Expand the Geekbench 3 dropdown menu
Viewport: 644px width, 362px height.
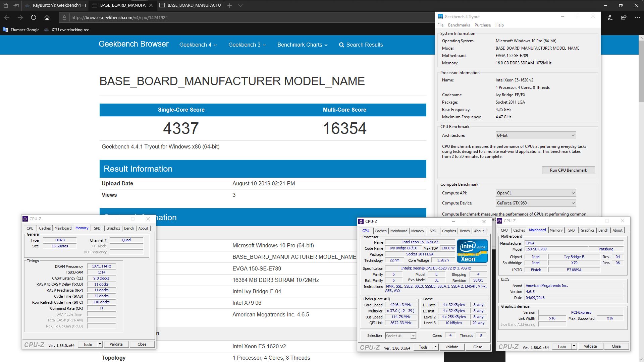coord(247,45)
